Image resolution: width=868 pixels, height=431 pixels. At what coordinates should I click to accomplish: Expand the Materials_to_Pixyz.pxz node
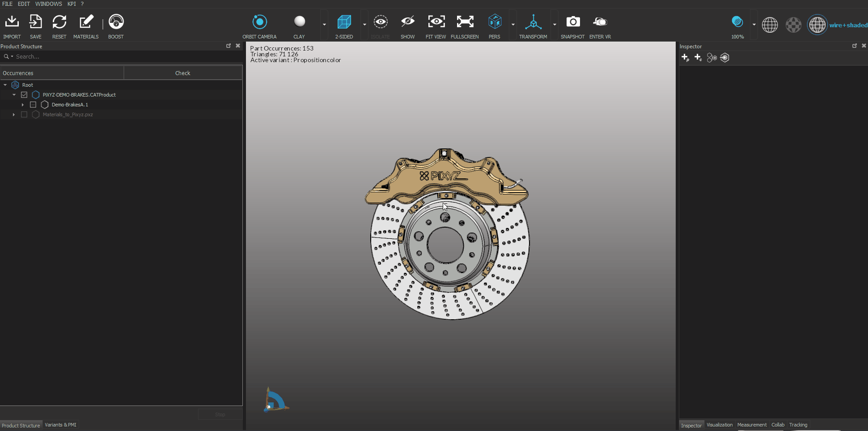[14, 114]
